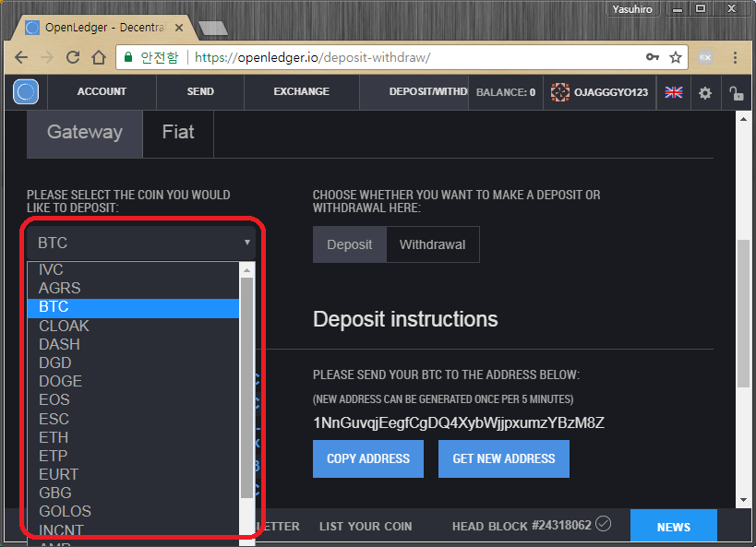Select the Deposit toggle option
Screen dimensions: 756x547
(350, 244)
